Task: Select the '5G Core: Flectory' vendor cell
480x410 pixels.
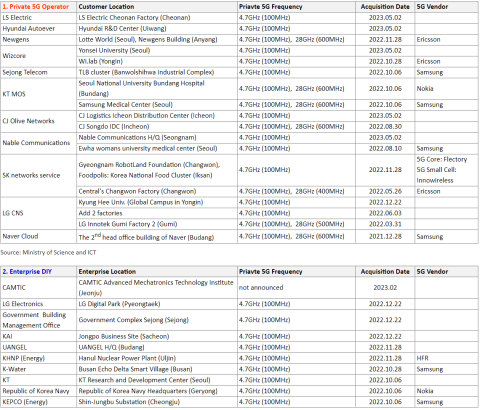Action: click(446, 170)
